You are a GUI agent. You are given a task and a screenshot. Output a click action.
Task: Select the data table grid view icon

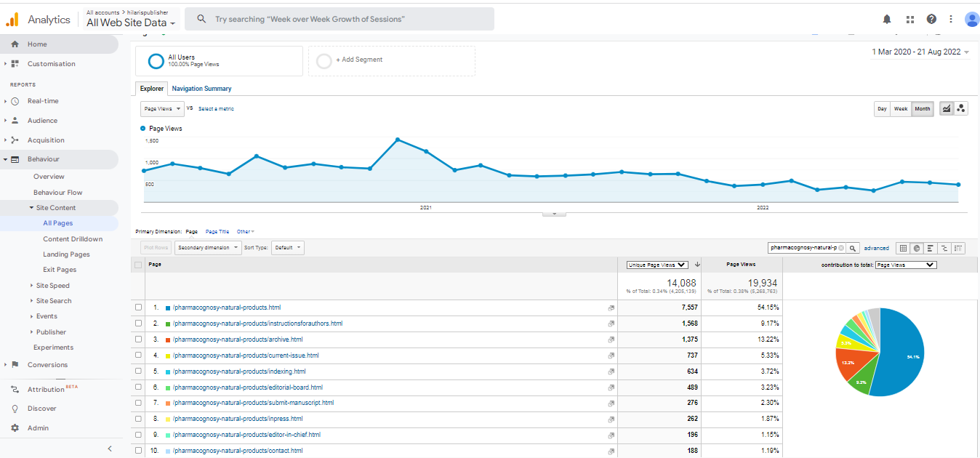coord(903,248)
